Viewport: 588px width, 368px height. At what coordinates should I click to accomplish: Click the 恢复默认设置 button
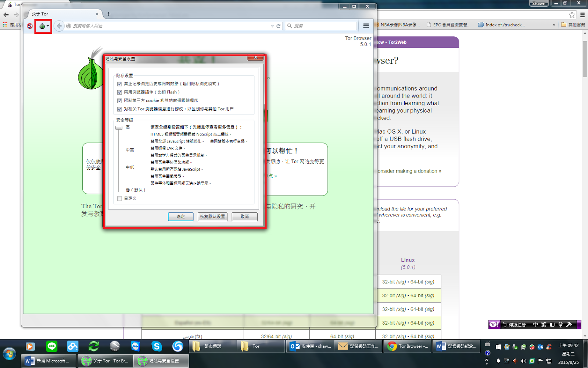[x=212, y=217]
